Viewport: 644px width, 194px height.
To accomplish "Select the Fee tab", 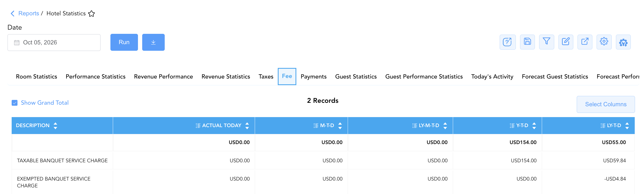I will click(x=287, y=76).
